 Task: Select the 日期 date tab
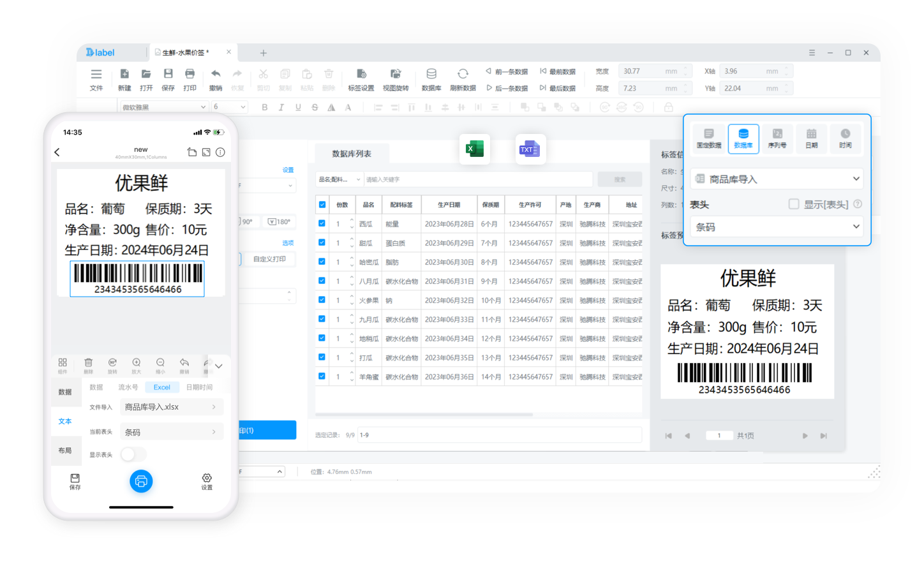pos(811,138)
